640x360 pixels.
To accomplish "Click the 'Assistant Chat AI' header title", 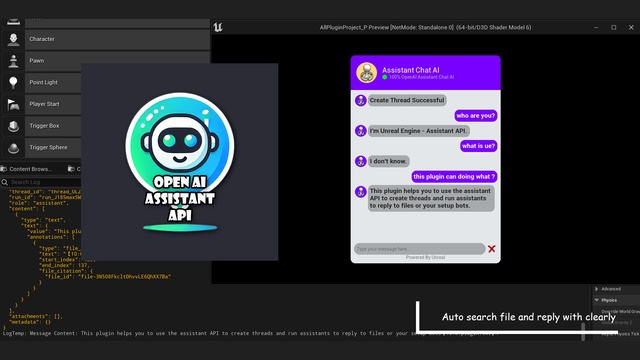I will [411, 70].
